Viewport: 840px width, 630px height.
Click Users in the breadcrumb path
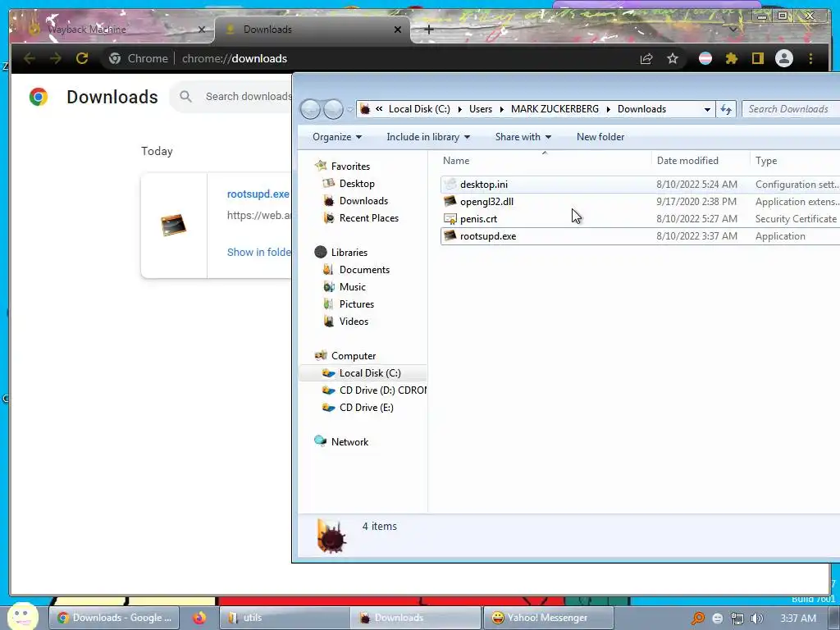pyautogui.click(x=481, y=109)
